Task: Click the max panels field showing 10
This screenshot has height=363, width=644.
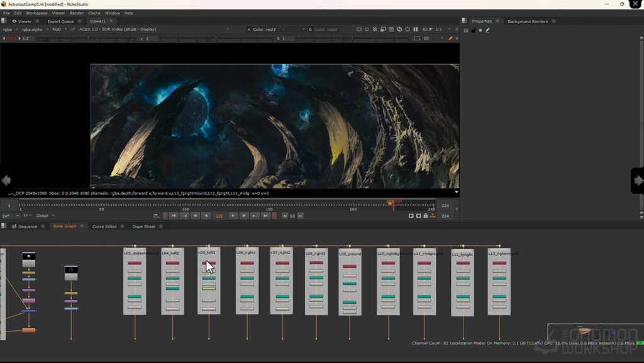Action: point(465,30)
